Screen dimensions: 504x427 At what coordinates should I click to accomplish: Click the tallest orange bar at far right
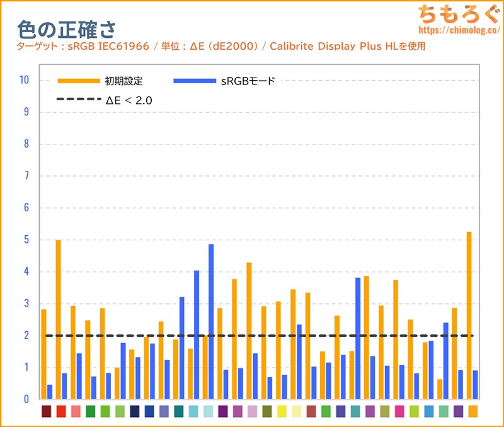click(469, 315)
